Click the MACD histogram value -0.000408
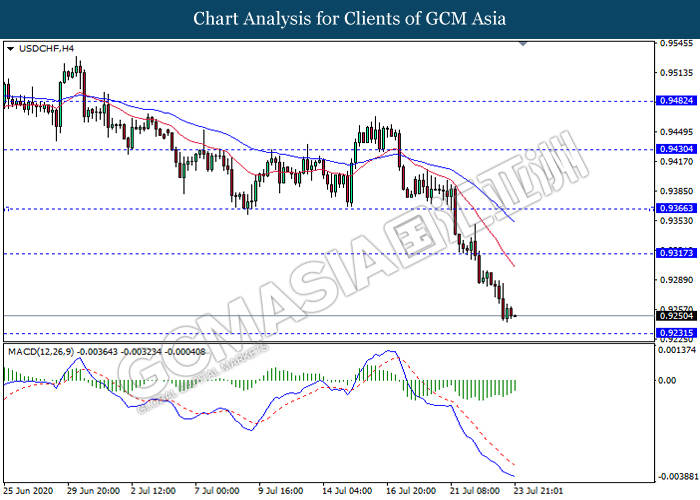The width and height of the screenshot is (700, 500). (185, 352)
